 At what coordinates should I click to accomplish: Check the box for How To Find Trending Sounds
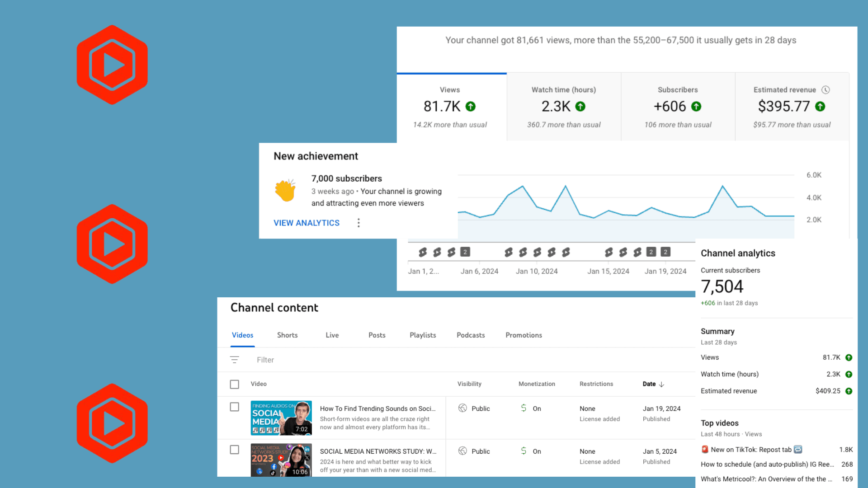click(234, 407)
